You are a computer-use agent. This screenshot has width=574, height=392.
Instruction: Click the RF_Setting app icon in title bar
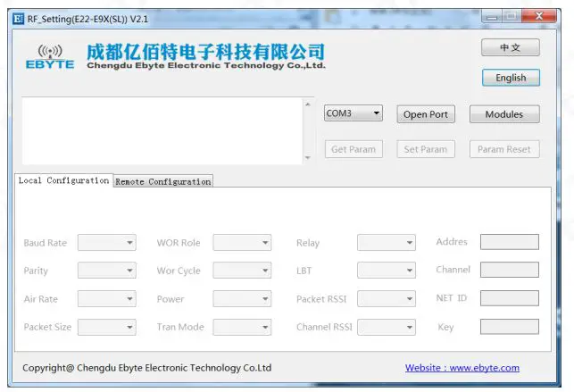point(19,18)
